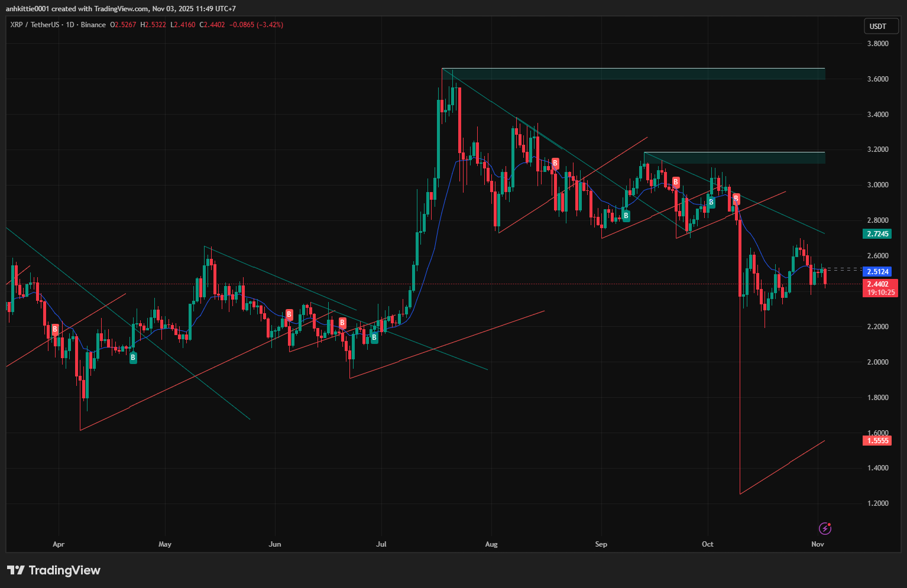Image resolution: width=907 pixels, height=588 pixels.
Task: Click the purple lightning flash icon
Action: pyautogui.click(x=825, y=528)
